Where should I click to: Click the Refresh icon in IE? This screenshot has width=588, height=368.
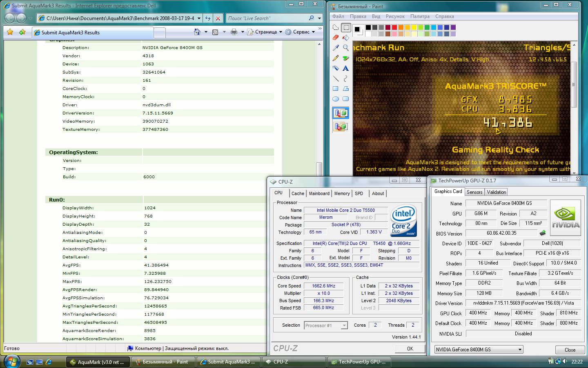click(208, 18)
